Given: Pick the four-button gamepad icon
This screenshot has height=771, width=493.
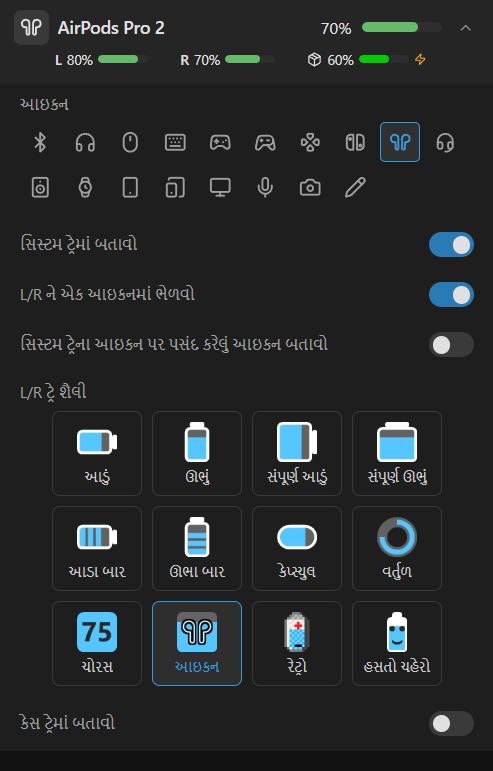Looking at the screenshot, I should point(310,143).
